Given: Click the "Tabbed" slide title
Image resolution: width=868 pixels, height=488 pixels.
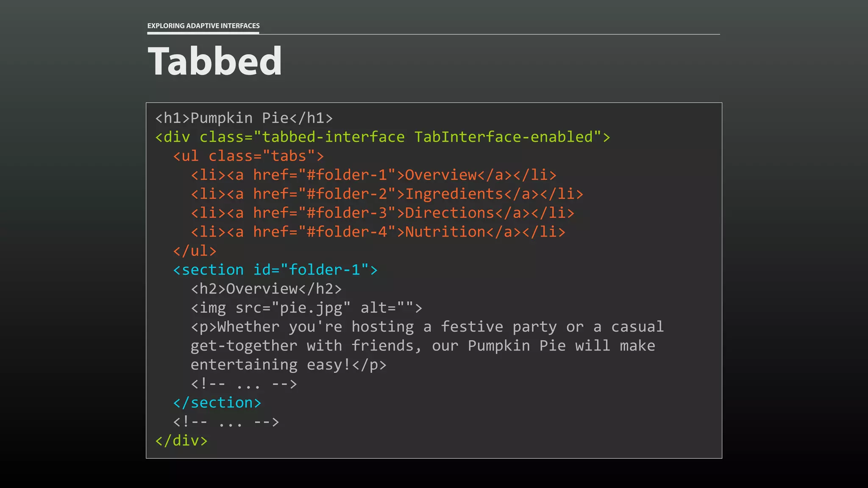Looking at the screenshot, I should click(x=214, y=61).
